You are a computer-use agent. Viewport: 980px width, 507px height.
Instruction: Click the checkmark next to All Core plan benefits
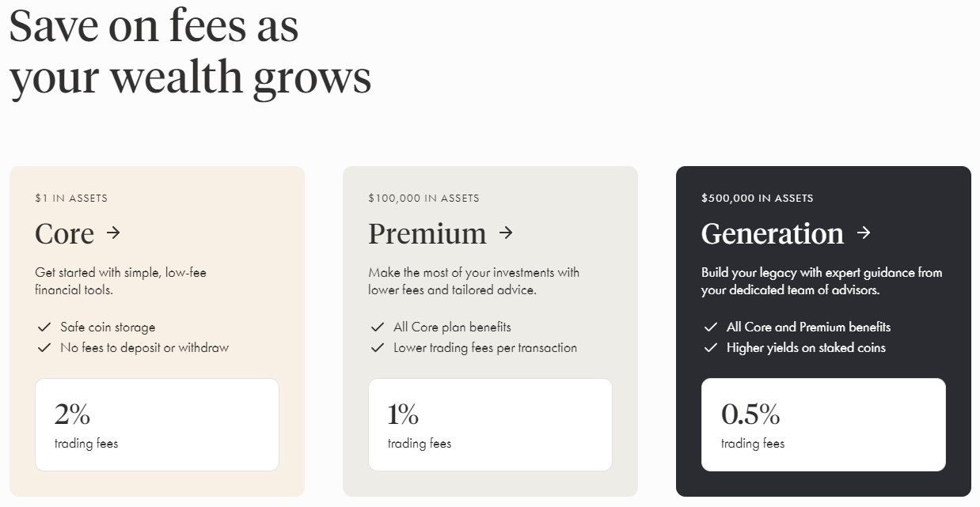378,327
